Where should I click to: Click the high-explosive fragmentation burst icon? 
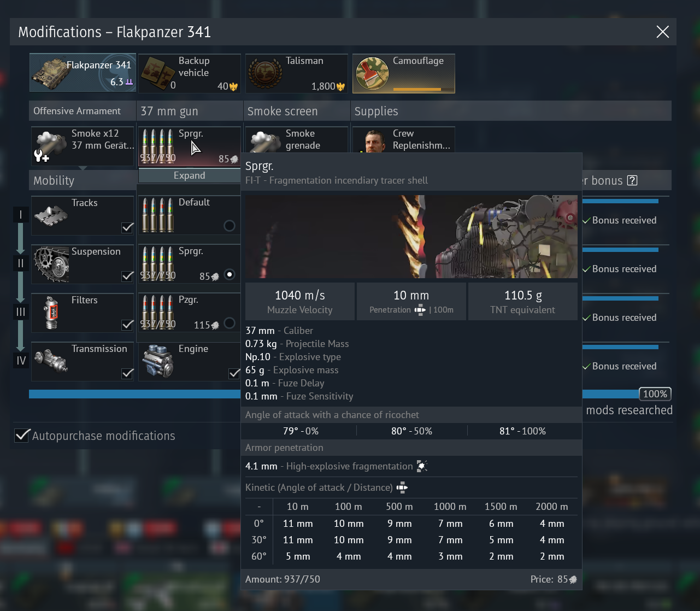[422, 466]
